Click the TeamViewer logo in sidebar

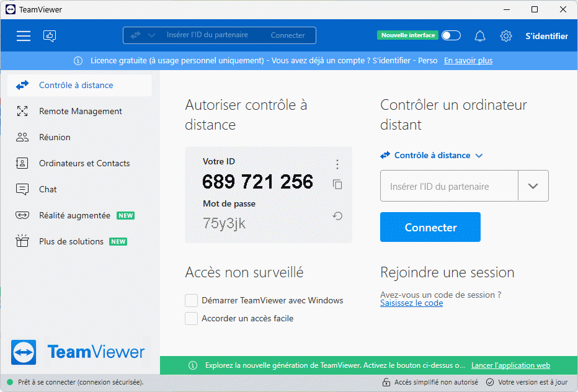(78, 352)
